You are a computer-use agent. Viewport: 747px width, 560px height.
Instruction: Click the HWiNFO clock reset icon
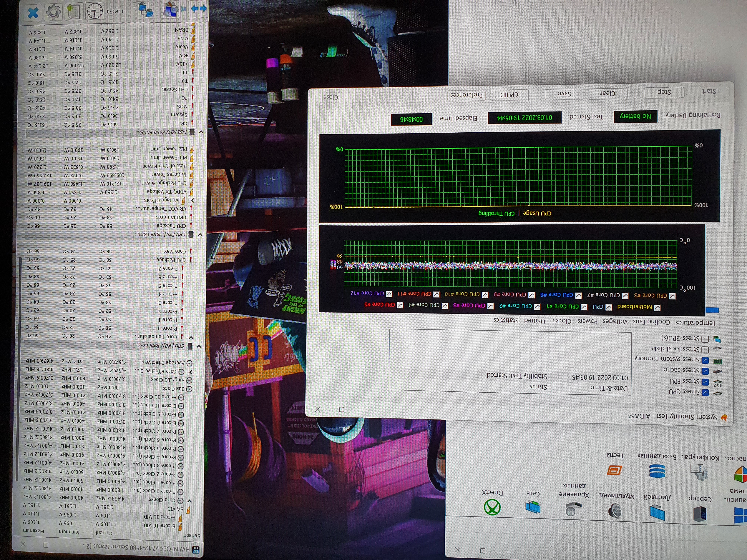click(x=95, y=11)
